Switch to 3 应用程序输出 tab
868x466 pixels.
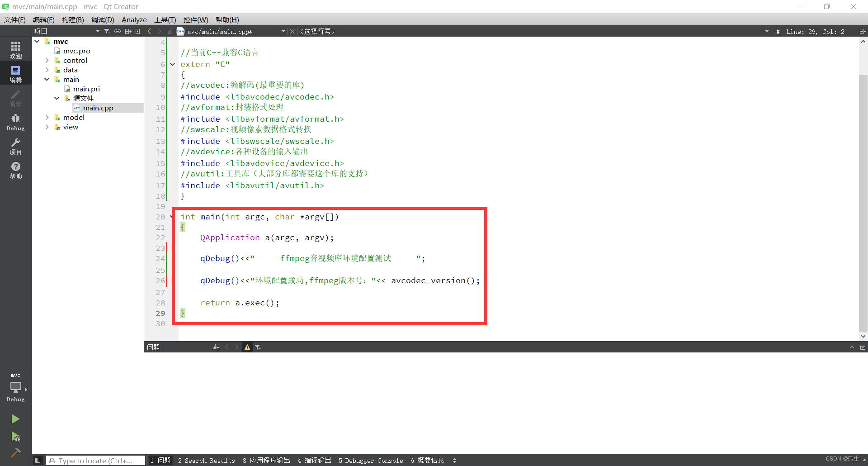click(266, 460)
